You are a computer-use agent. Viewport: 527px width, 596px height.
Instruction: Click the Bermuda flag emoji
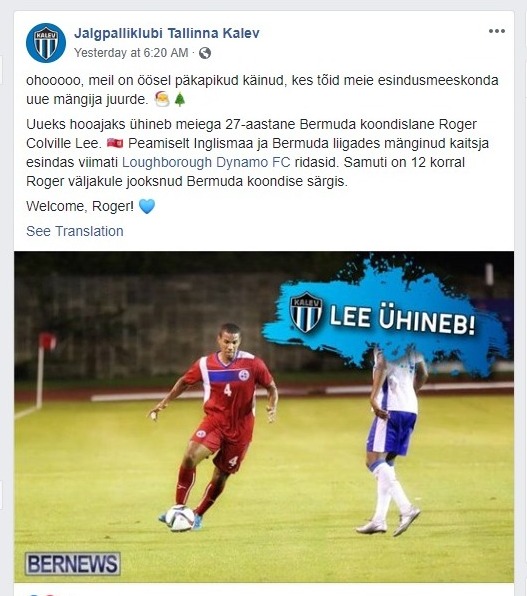coord(115,143)
